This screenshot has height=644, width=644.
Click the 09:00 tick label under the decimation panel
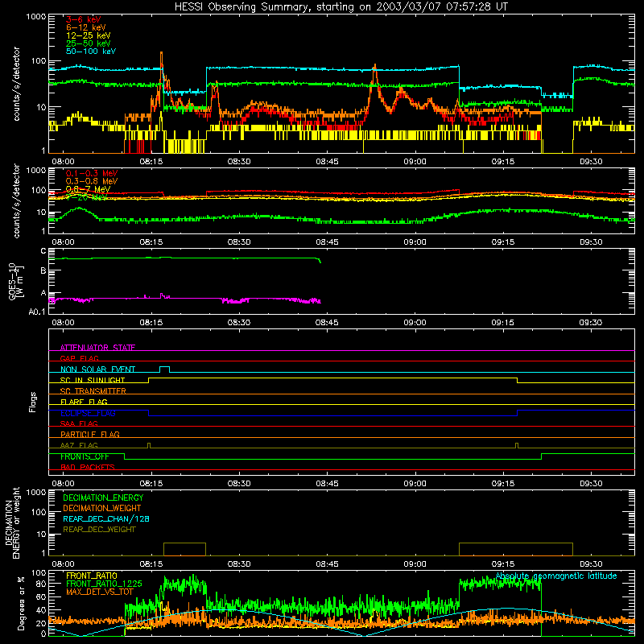[x=415, y=564]
